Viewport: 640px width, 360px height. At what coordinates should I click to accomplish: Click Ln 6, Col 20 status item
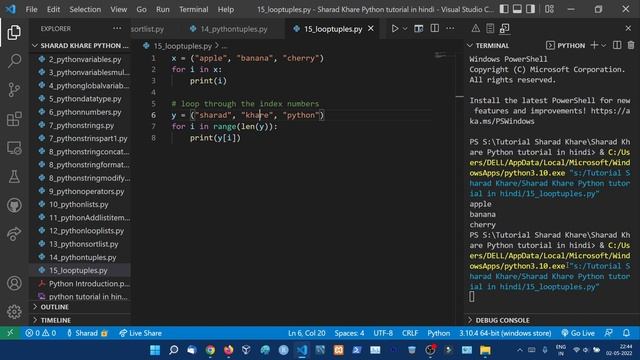[307, 333]
